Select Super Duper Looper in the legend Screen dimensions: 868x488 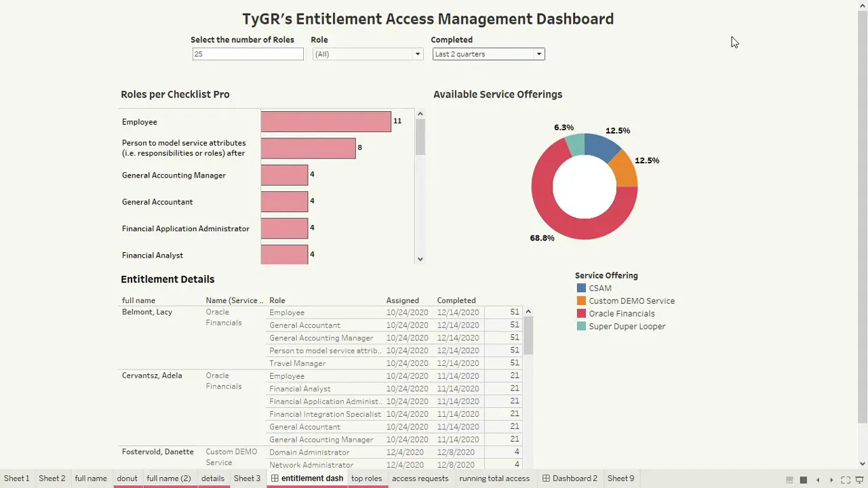pos(581,326)
